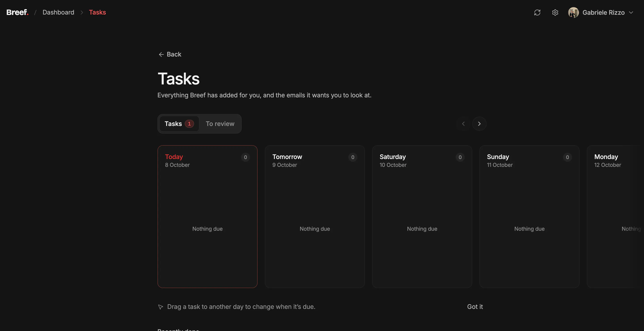Show previous days with left chevron
Viewport: 644px width, 331px height.
point(463,124)
